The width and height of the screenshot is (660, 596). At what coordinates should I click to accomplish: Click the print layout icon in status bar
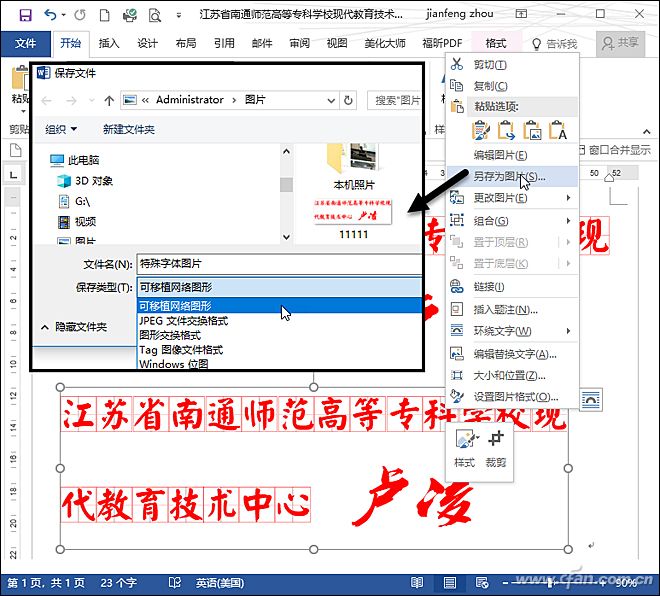click(x=450, y=583)
